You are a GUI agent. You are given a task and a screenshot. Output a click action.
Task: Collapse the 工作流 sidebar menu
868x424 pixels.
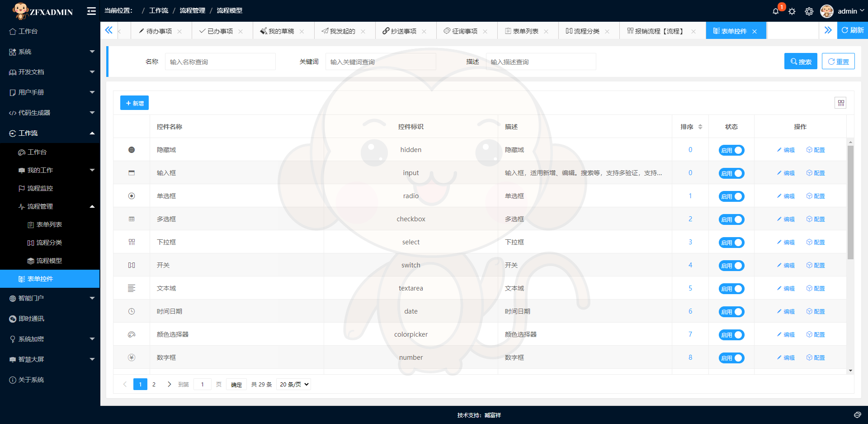[x=50, y=133]
